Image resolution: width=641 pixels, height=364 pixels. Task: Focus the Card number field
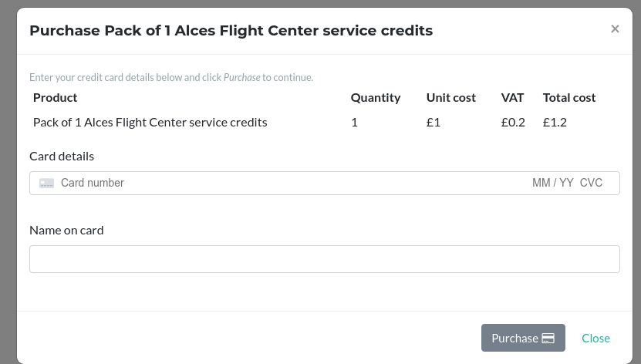(x=231, y=184)
